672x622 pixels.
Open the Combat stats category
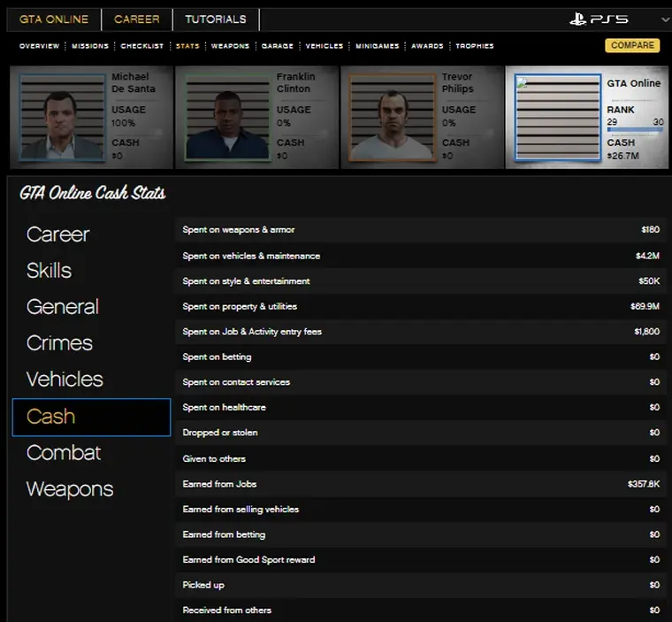point(64,453)
